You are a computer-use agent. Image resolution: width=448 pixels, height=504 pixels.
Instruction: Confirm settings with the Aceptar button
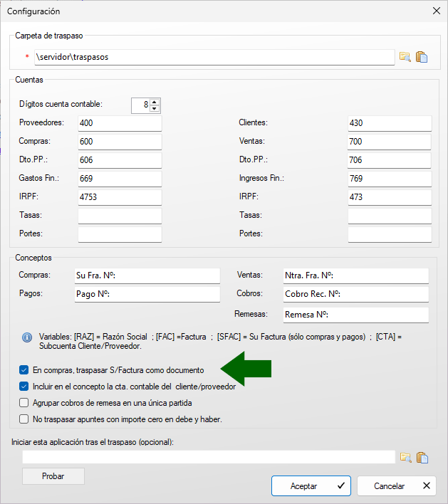(x=311, y=486)
